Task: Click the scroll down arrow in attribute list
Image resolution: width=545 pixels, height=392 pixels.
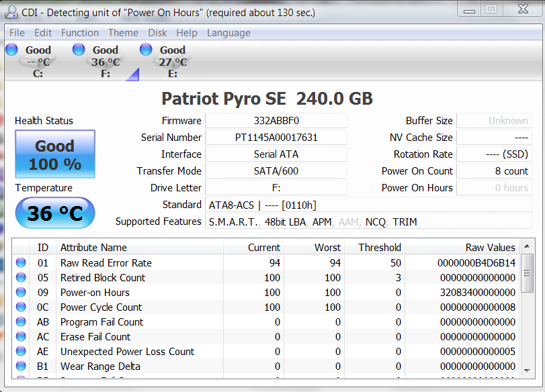Action: 528,367
